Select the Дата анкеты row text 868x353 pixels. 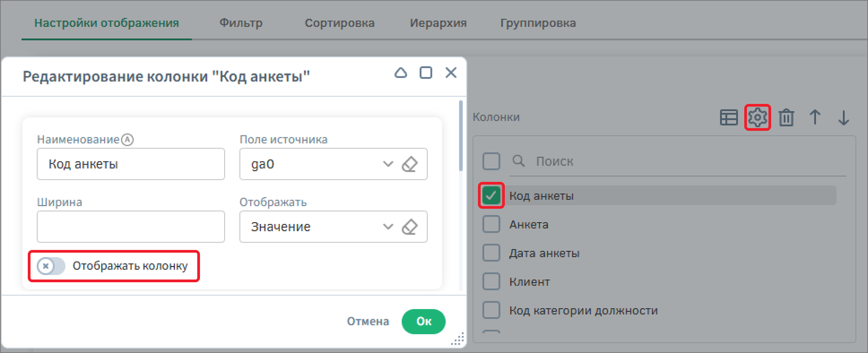tap(544, 253)
